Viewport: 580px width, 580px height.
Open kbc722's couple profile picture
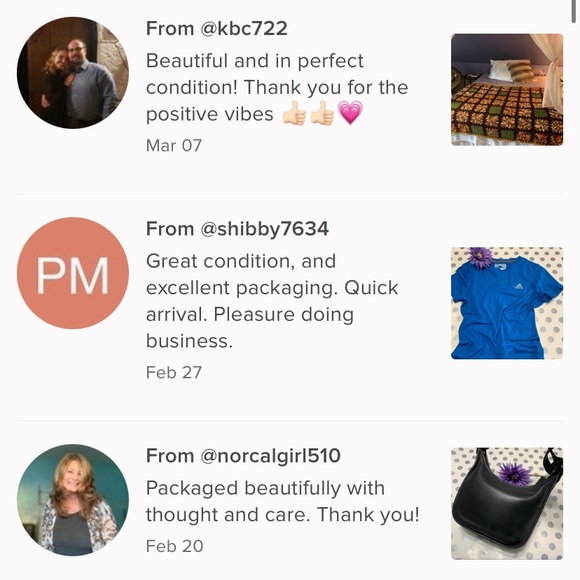(x=73, y=72)
